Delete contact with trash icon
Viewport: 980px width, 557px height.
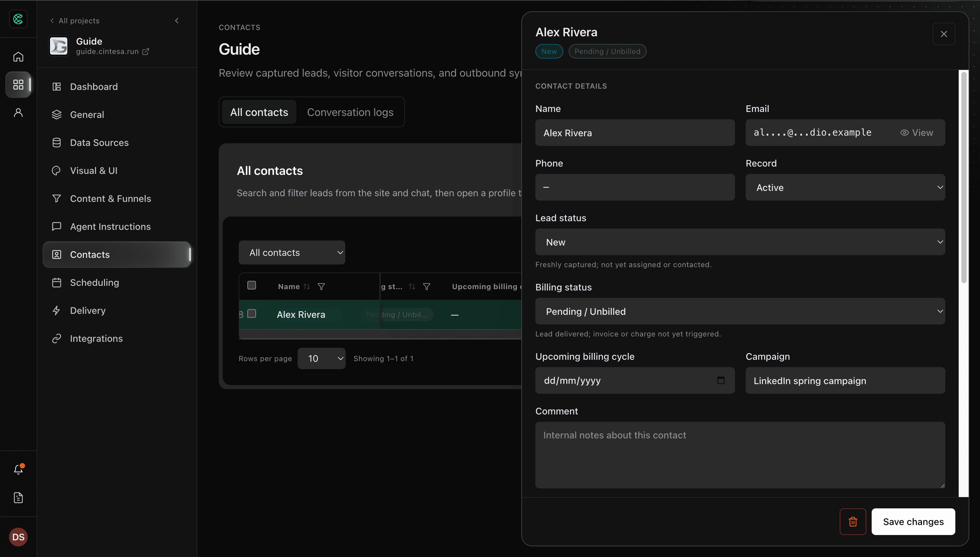click(853, 522)
